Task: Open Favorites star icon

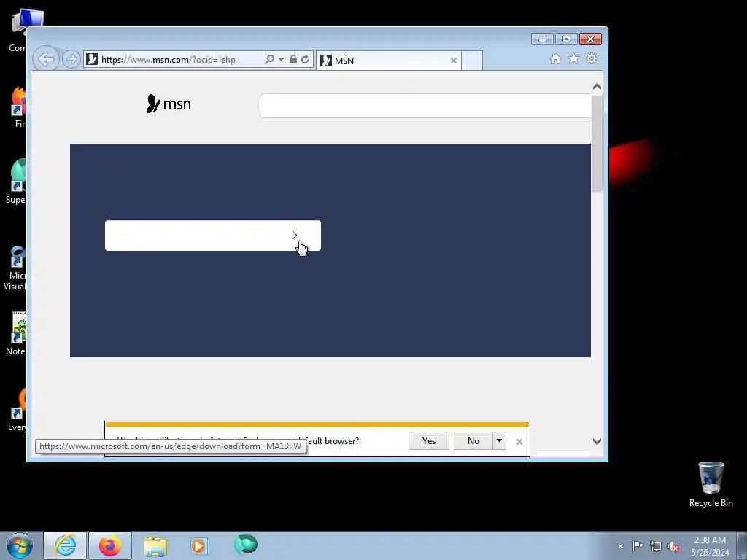Action: (x=573, y=58)
